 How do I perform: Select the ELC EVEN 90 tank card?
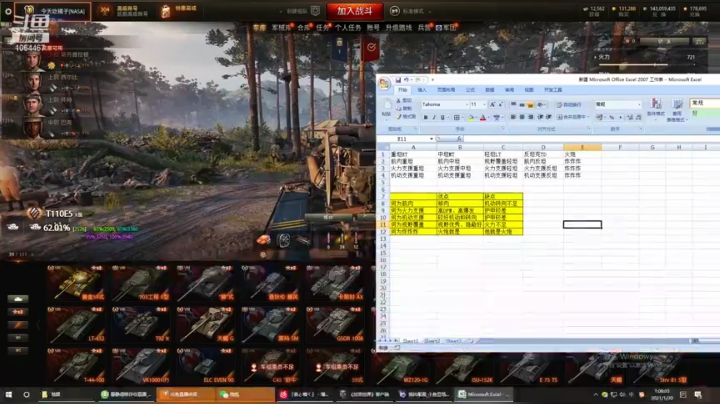tap(205, 366)
